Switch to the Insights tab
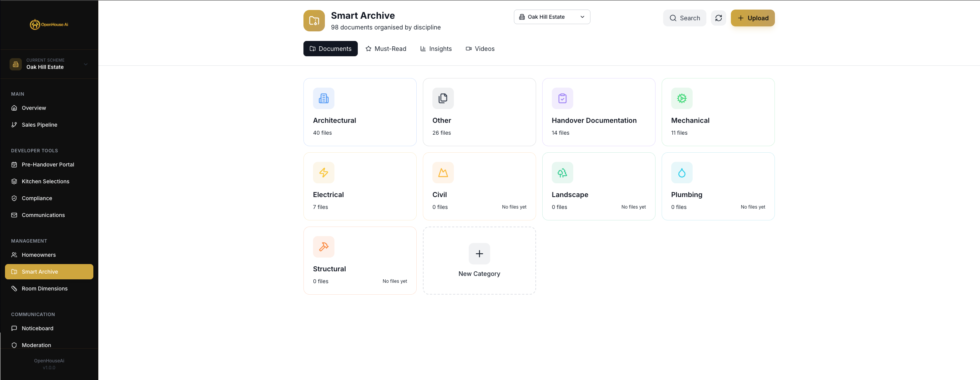The width and height of the screenshot is (980, 380). point(436,49)
